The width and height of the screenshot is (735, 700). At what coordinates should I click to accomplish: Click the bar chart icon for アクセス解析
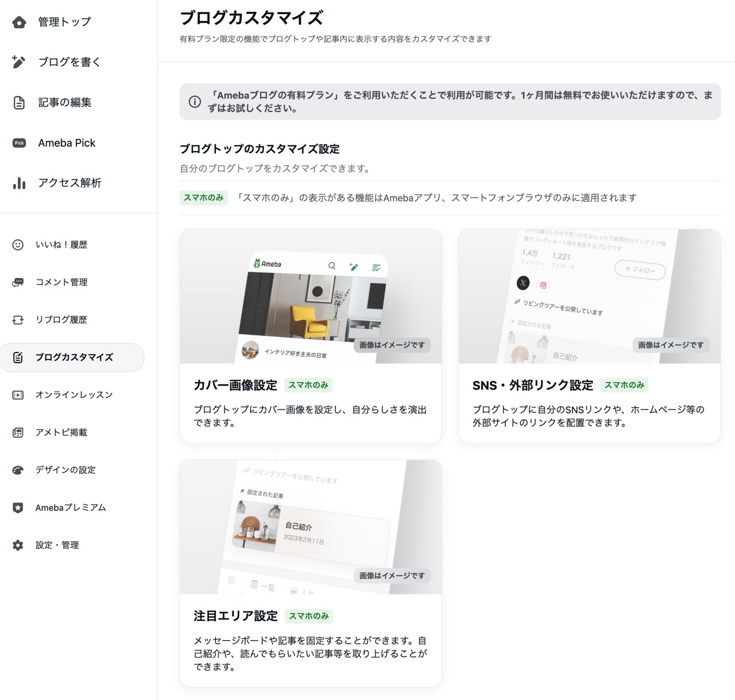tap(19, 183)
